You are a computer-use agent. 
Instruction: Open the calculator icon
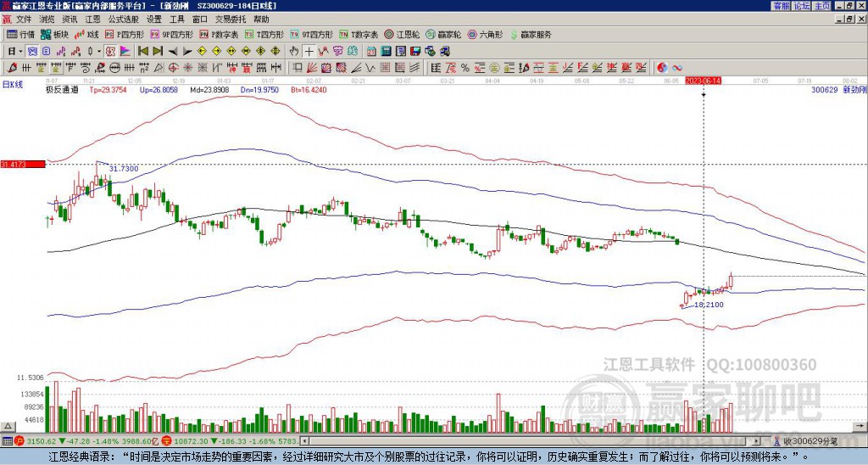coord(386,52)
